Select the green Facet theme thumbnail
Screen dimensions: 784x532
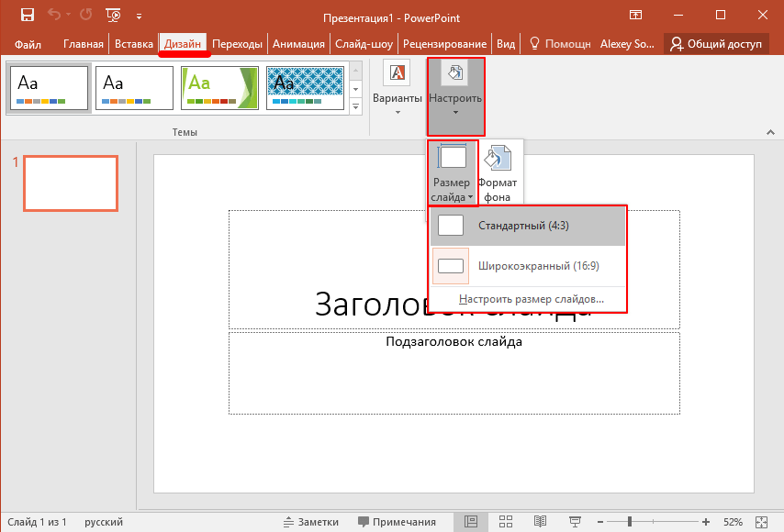[219, 88]
